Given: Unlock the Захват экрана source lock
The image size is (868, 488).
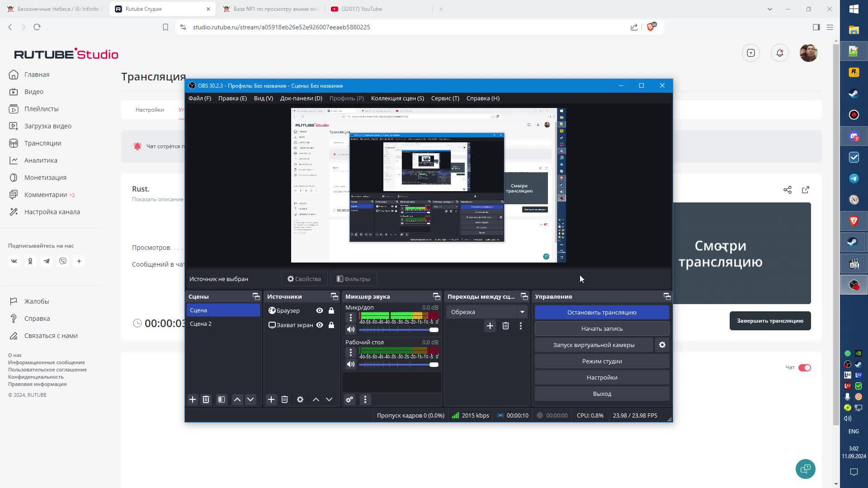Looking at the screenshot, I should click(331, 325).
